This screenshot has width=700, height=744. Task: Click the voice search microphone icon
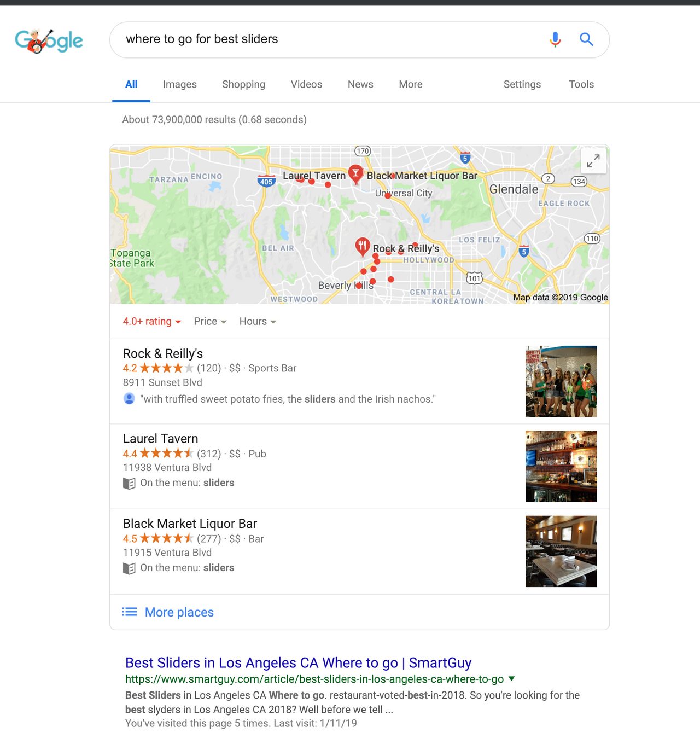coord(555,39)
